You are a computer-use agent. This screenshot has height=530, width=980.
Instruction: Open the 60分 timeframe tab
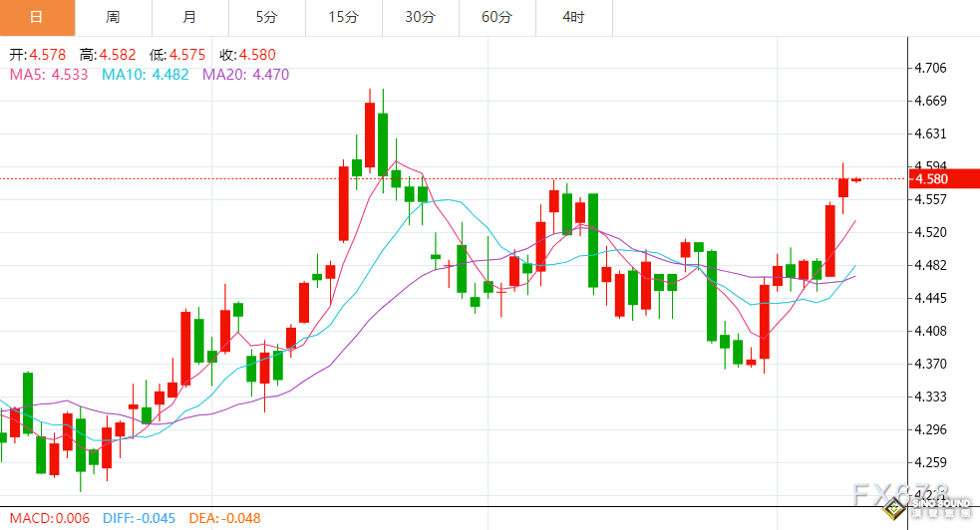[496, 18]
